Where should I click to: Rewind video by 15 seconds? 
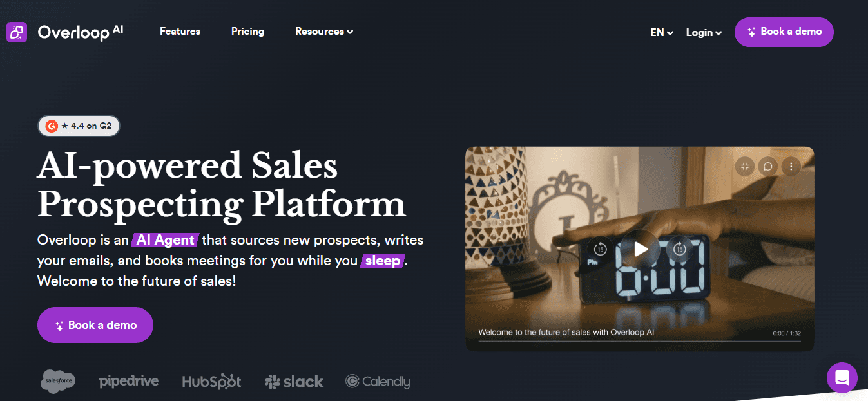coord(600,248)
